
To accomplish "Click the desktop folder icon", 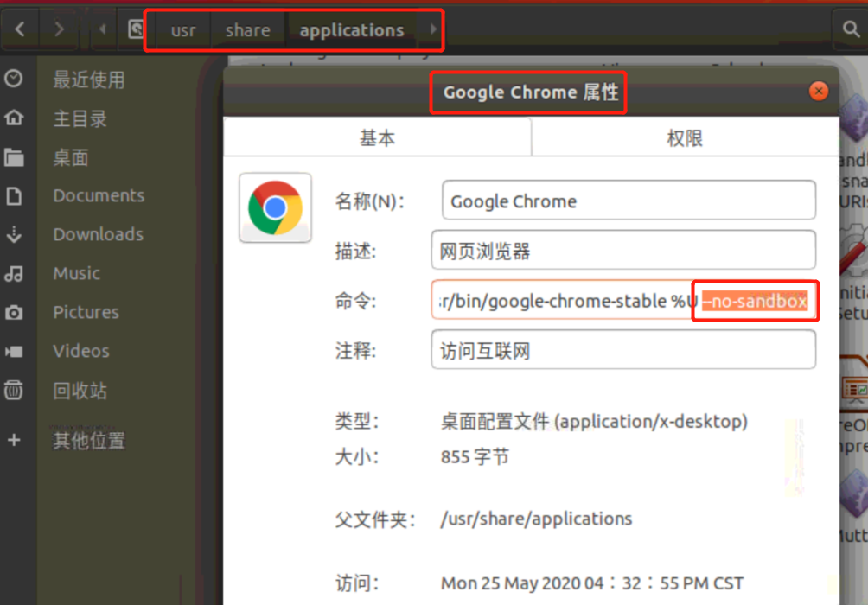I will tap(14, 157).
